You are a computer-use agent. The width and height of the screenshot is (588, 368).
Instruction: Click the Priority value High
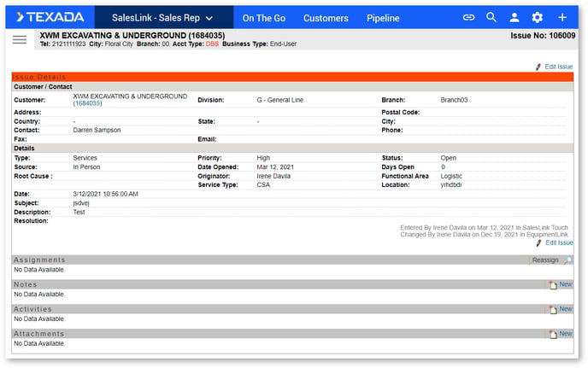coord(263,158)
